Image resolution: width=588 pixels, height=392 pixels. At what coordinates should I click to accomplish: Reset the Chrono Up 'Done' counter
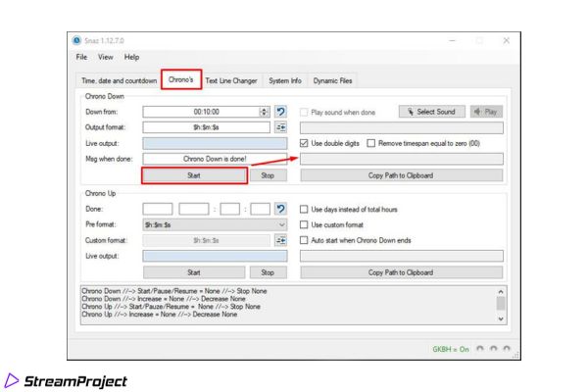[x=282, y=208]
